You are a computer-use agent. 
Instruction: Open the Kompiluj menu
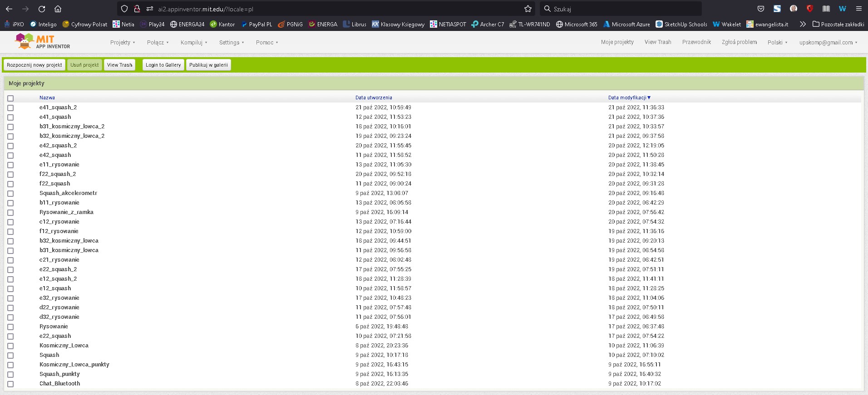(x=194, y=43)
